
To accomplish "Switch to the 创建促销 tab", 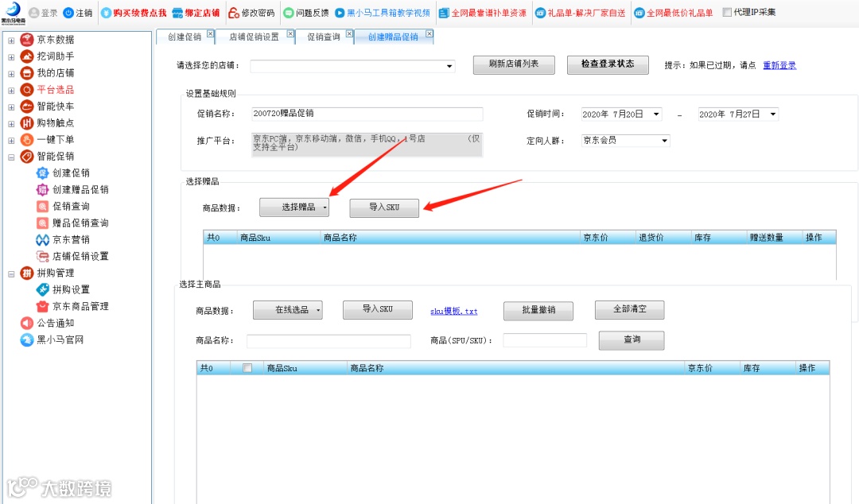I will [x=184, y=37].
